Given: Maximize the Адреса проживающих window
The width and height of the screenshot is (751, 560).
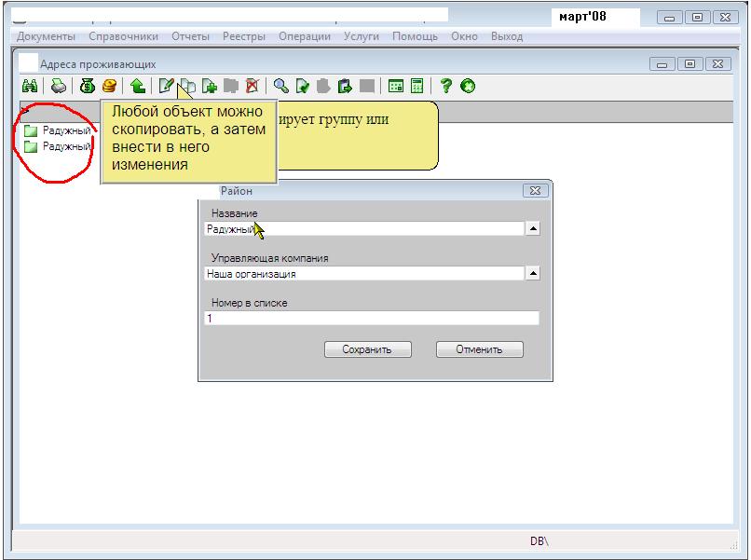Looking at the screenshot, I should [690, 64].
